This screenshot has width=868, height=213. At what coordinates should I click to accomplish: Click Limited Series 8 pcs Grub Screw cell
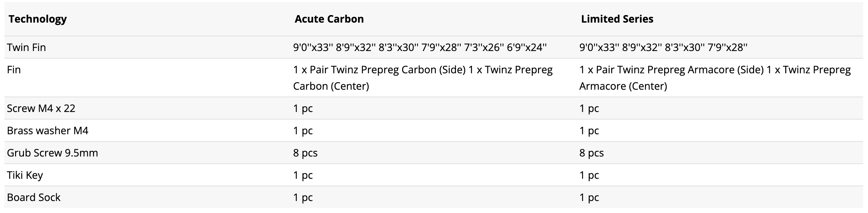click(x=591, y=153)
